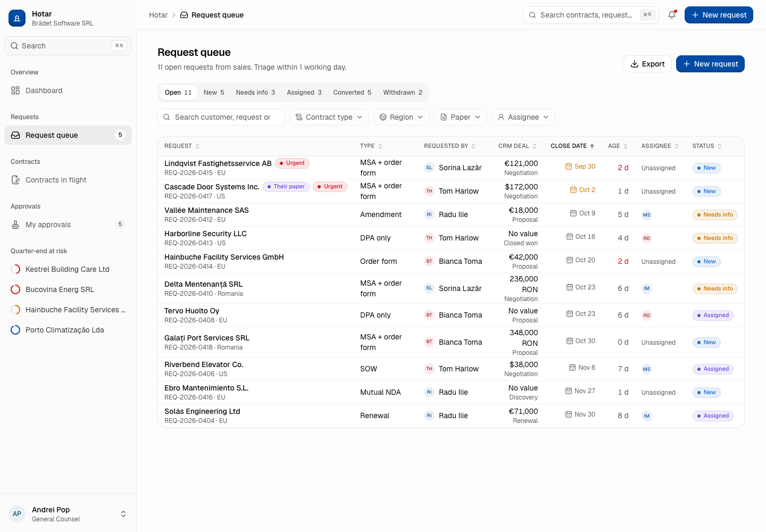766x532 pixels.
Task: Expand the Contract type filter
Action: click(329, 117)
